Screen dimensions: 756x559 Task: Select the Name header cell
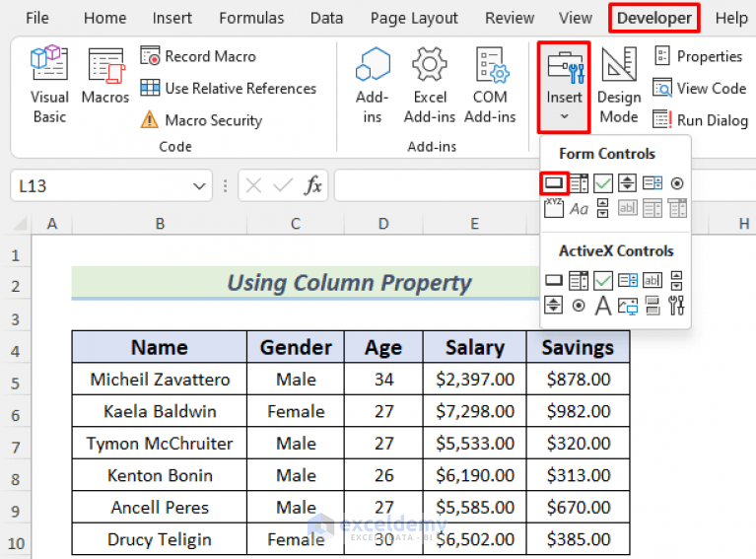pos(160,347)
